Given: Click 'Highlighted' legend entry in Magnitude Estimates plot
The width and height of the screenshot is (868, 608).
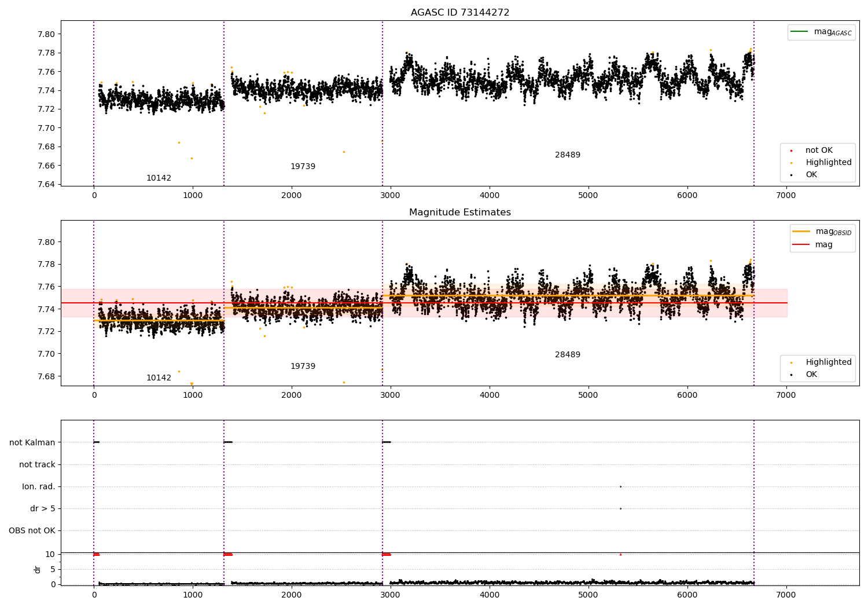Looking at the screenshot, I should point(822,362).
